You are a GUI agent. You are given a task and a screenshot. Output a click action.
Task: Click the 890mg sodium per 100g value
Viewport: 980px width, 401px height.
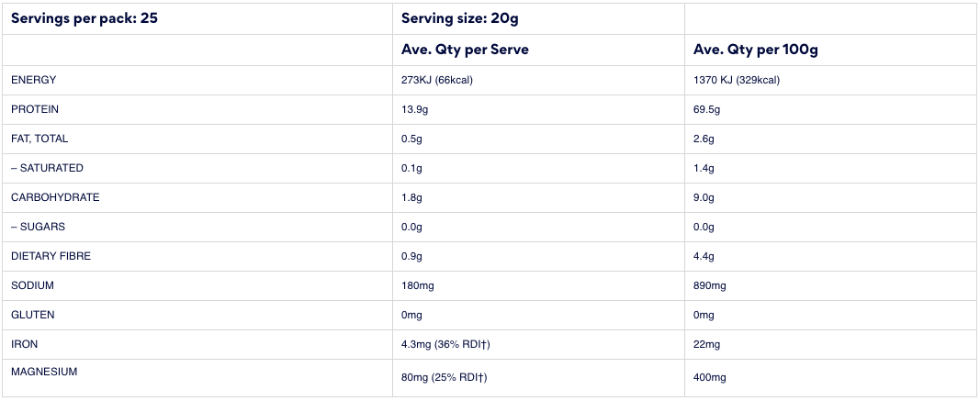(x=710, y=285)
